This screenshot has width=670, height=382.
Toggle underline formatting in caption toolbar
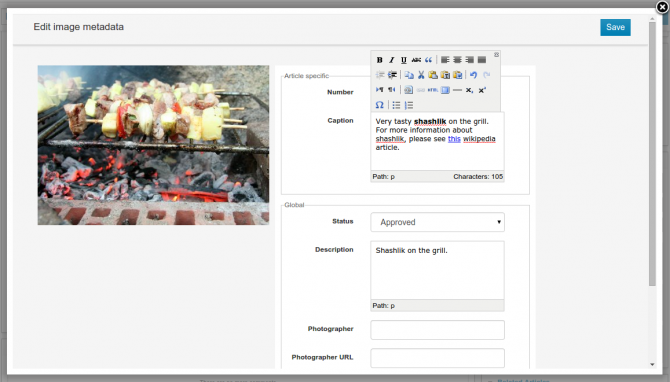pos(403,60)
